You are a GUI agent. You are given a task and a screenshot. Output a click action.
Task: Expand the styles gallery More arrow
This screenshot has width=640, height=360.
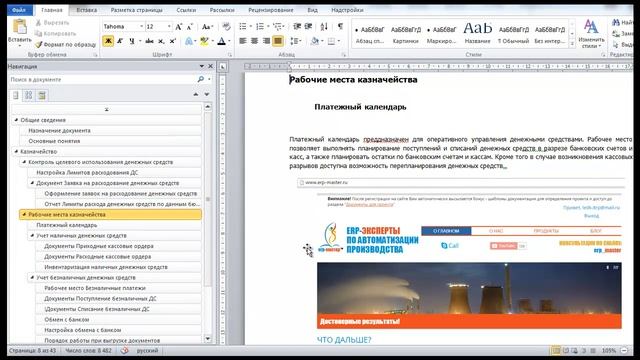(x=572, y=43)
